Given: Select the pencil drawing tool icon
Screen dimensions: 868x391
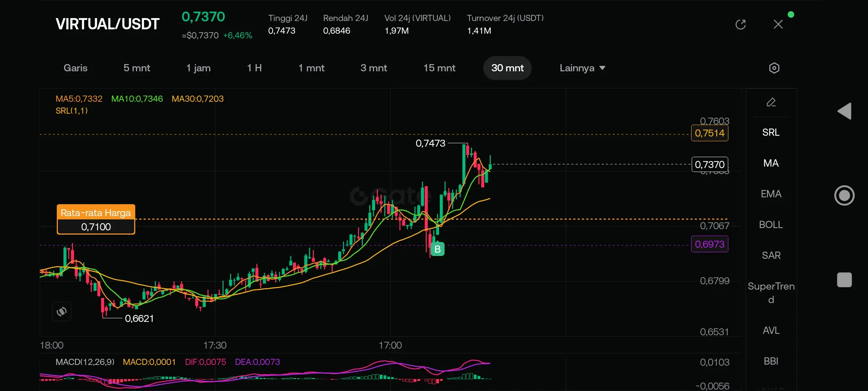Looking at the screenshot, I should pyautogui.click(x=771, y=102).
